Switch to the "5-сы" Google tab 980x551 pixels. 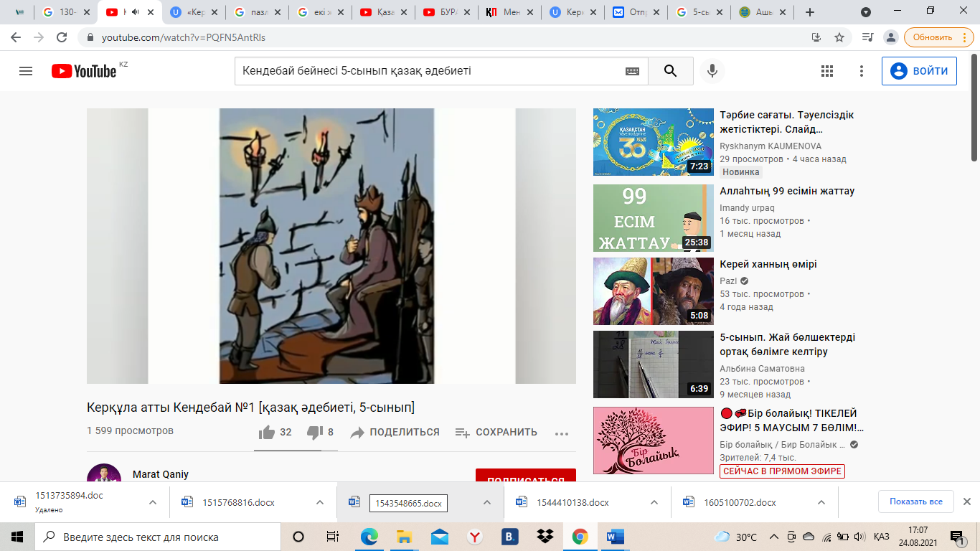click(x=699, y=12)
